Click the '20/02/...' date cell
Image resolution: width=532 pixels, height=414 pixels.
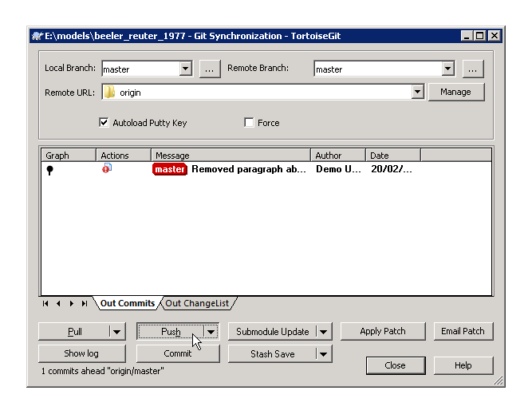392,169
